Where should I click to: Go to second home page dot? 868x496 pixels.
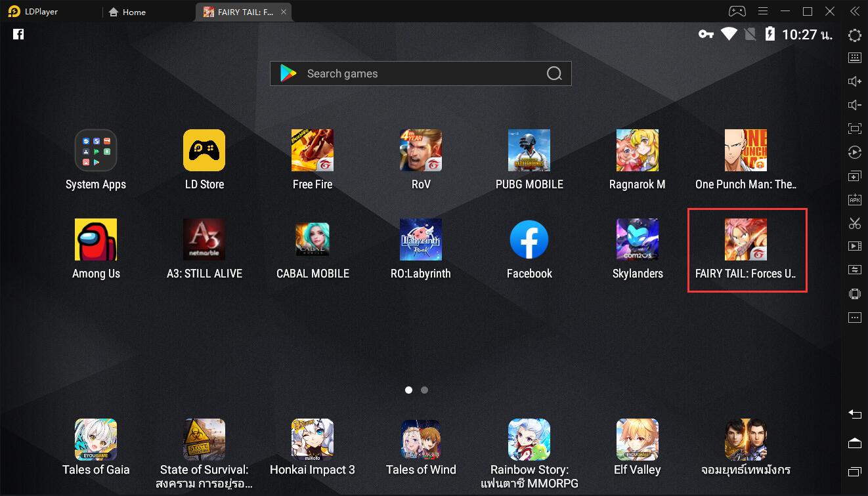(424, 390)
